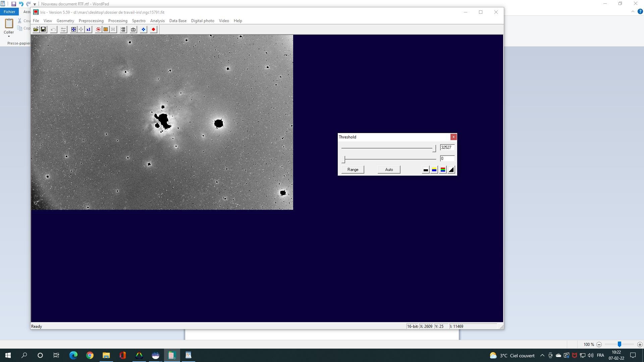
Task: Select the black-white palette in Threshold
Action: 426,170
